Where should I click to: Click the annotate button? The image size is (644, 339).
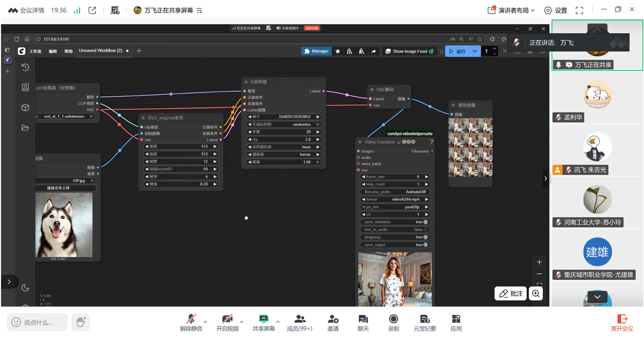510,294
